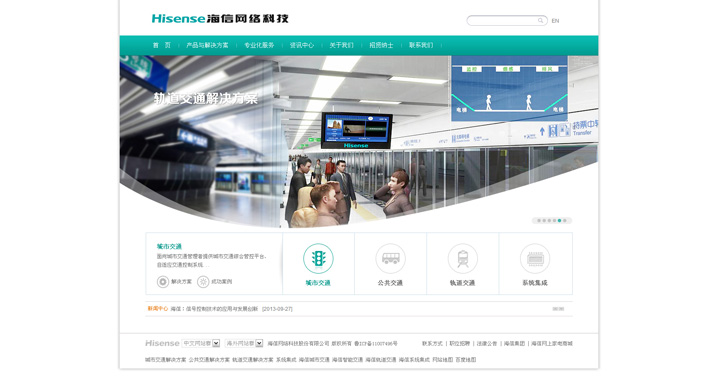718x377 pixels.
Task: Click the 海信网络科技股份有限公司 copyright text
Action: pyautogui.click(x=299, y=344)
